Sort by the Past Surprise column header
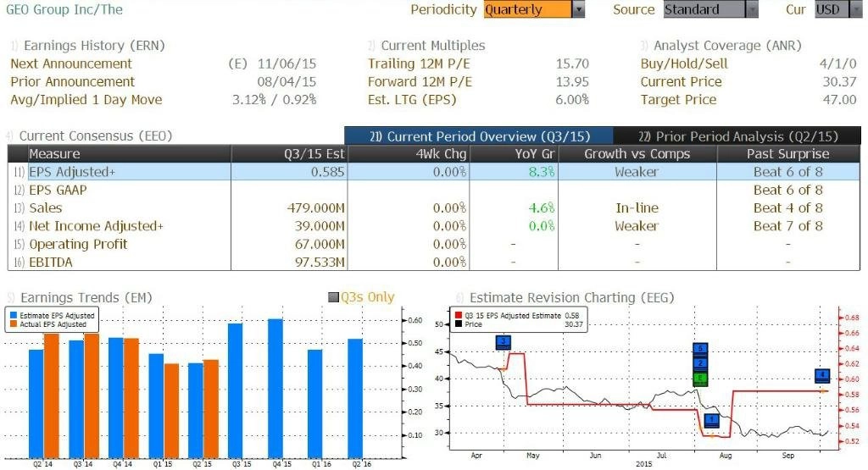Viewport: 868px width, 470px height. 787,154
